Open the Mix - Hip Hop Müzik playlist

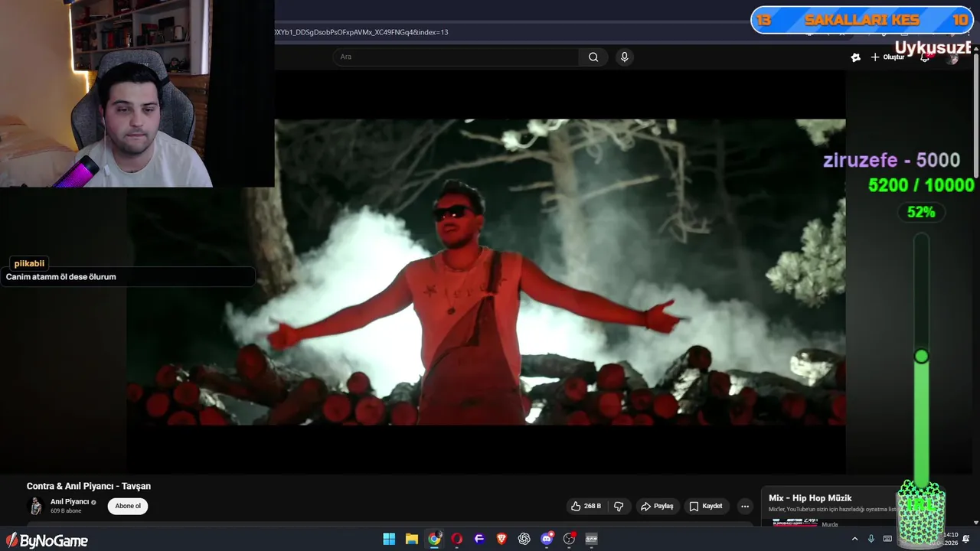pyautogui.click(x=810, y=498)
